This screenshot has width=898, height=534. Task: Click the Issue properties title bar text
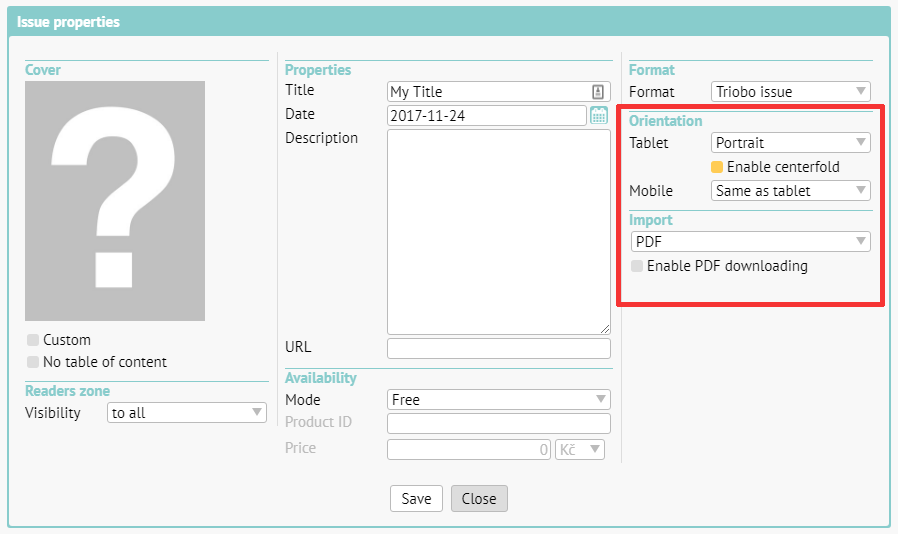[68, 22]
